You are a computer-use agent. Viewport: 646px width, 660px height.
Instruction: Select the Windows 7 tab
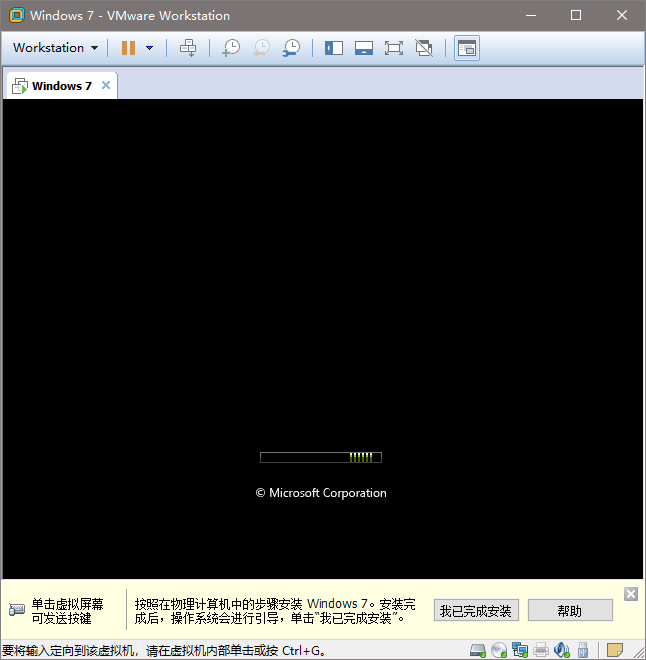click(x=61, y=86)
